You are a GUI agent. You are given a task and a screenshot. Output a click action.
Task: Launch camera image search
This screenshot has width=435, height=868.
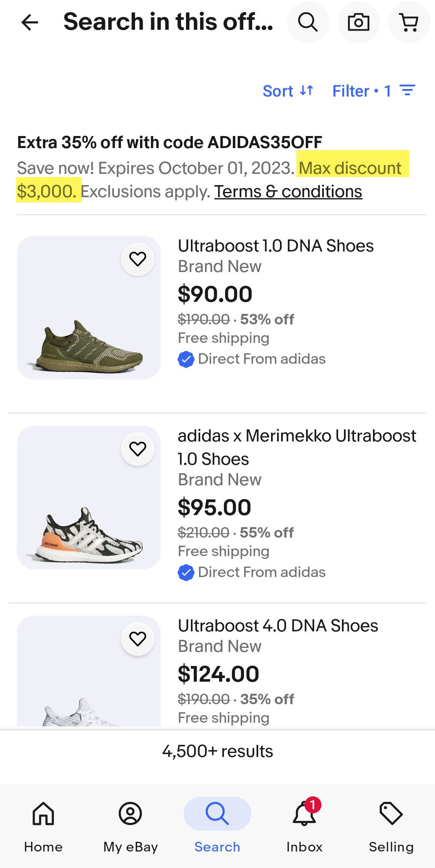[358, 22]
